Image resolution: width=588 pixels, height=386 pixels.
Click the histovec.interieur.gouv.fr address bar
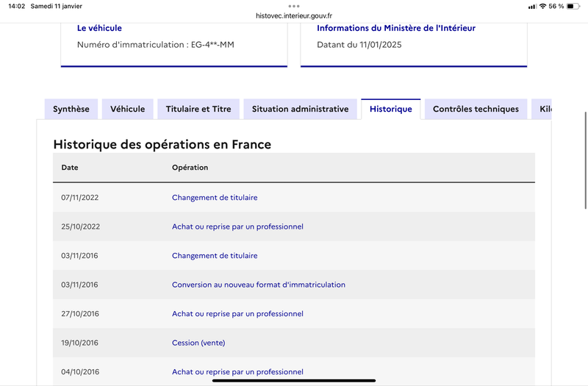click(294, 15)
